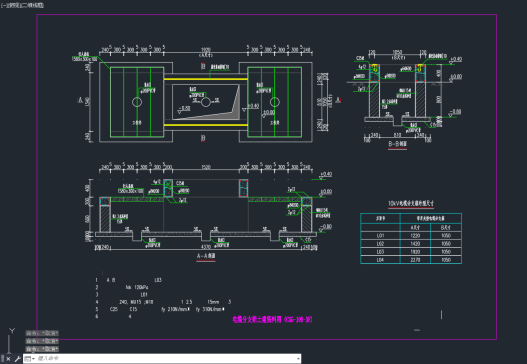The width and height of the screenshot is (527, 364).
Task: Click the ±0.00 elevation mark in the B-B section
Action: coord(456,77)
